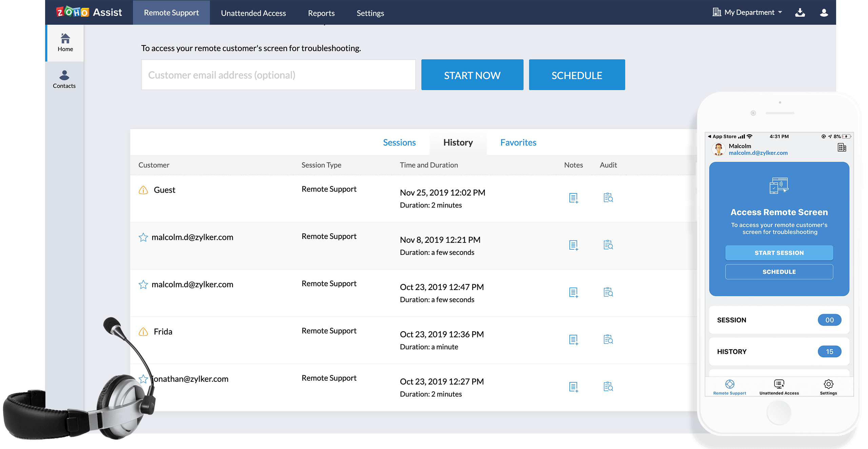
Task: Click the warning icon beside Guest
Action: pos(143,190)
